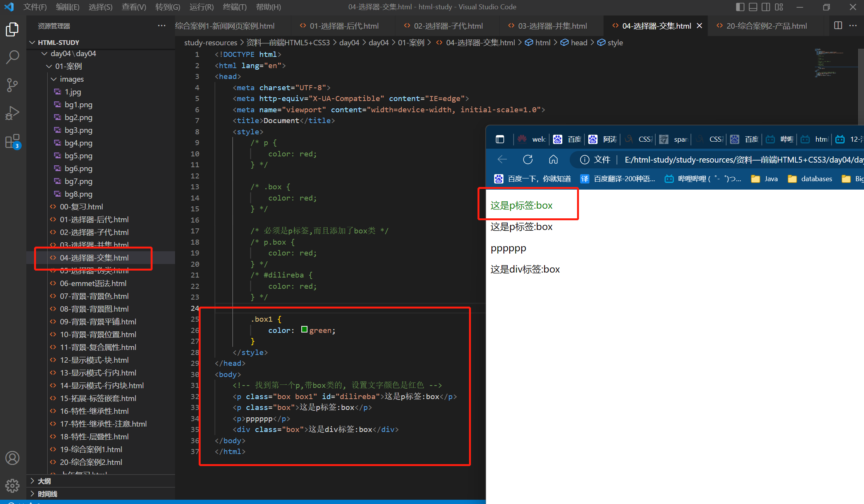Viewport: 864px width, 504px height.
Task: Open the 终端(T) menu
Action: [235, 7]
